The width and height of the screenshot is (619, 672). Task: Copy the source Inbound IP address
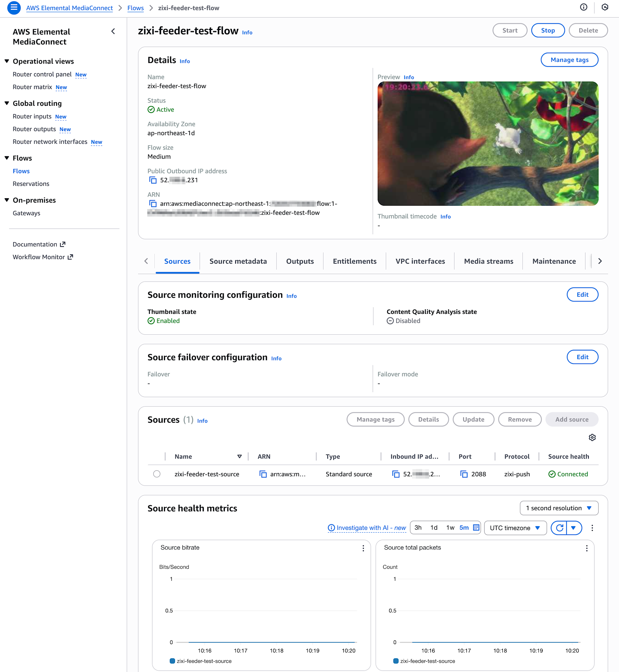point(396,474)
